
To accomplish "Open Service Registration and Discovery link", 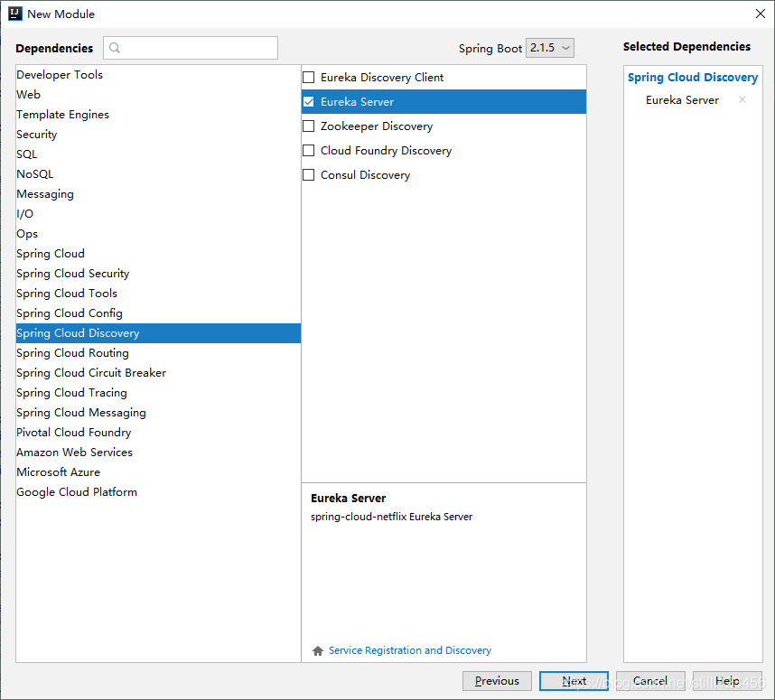I will [410, 650].
